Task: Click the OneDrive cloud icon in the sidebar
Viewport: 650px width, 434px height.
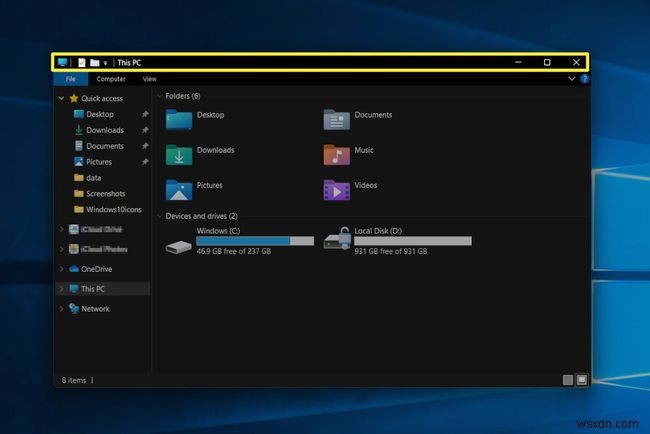Action: pos(74,269)
